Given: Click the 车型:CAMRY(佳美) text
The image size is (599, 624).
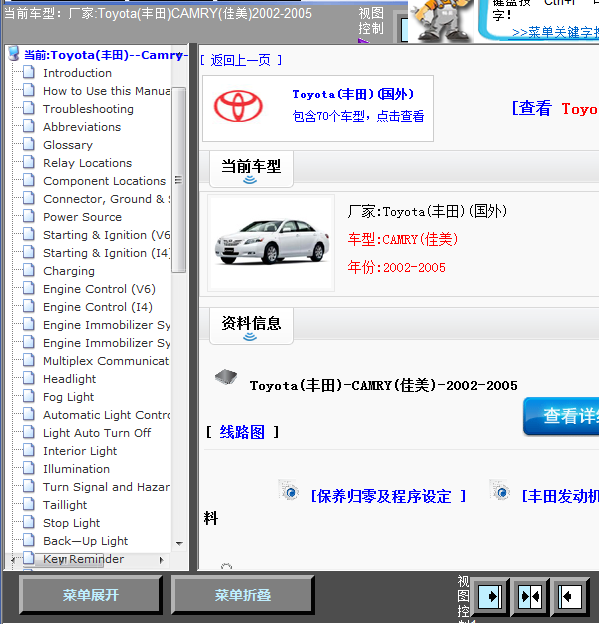Looking at the screenshot, I should [x=403, y=239].
